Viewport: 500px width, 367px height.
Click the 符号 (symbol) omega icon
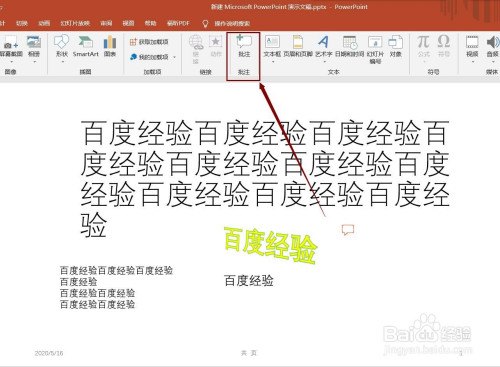pyautogui.click(x=444, y=42)
